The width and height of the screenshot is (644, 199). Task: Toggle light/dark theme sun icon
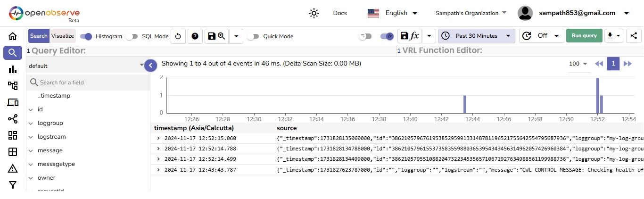pyautogui.click(x=314, y=13)
